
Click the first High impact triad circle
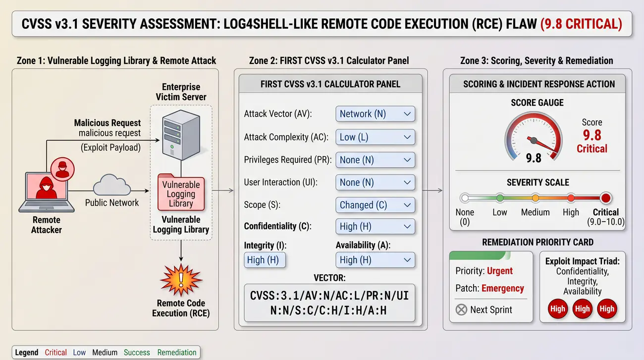coord(557,308)
